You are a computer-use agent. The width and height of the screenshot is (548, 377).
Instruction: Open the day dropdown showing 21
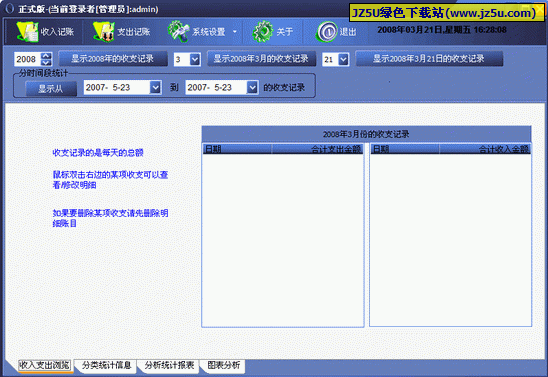click(344, 59)
